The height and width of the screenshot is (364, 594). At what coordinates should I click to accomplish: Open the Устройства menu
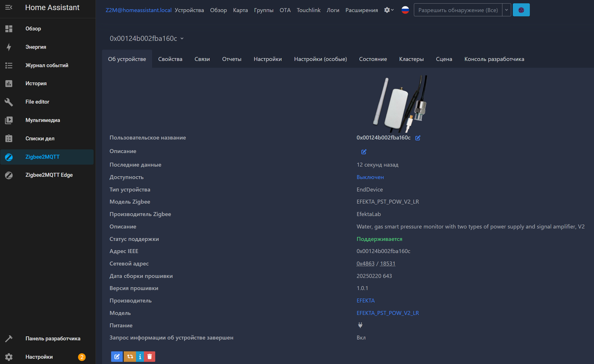189,10
